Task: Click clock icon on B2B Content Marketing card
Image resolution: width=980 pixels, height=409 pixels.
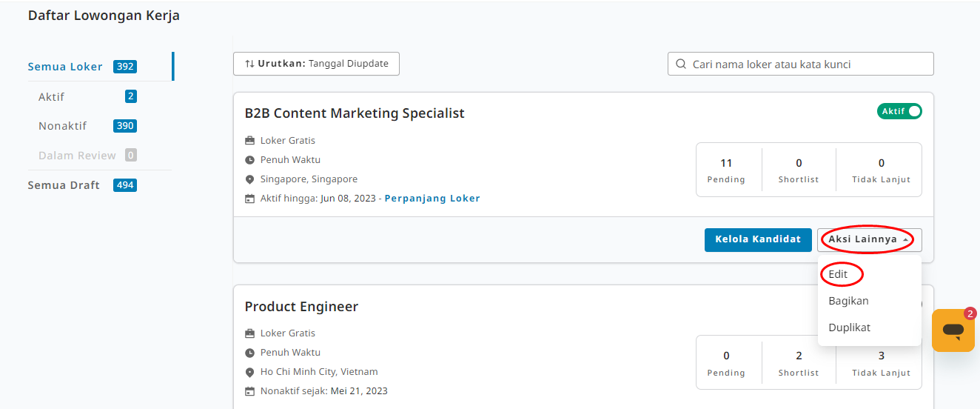Action: click(249, 160)
